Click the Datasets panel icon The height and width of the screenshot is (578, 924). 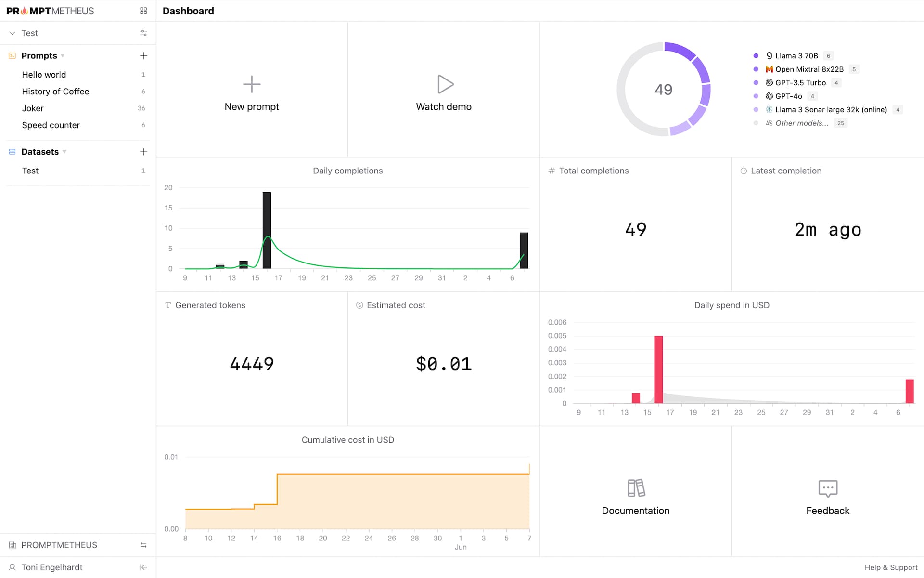(x=12, y=150)
